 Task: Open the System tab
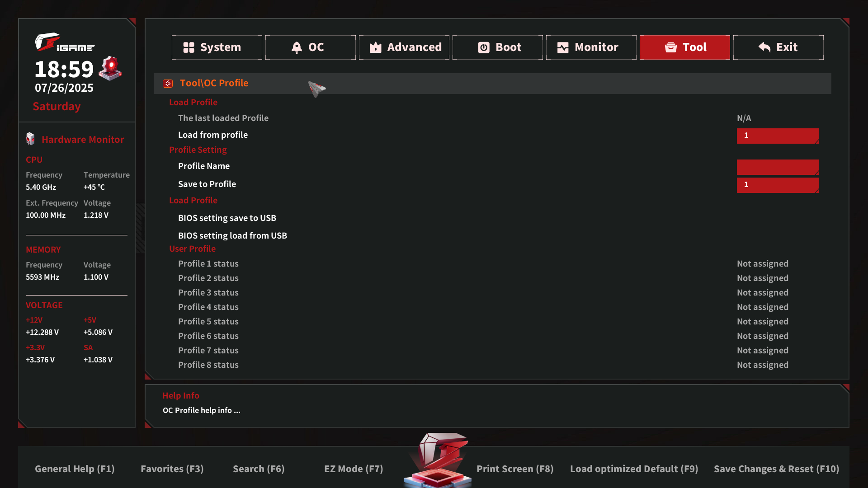[217, 47]
